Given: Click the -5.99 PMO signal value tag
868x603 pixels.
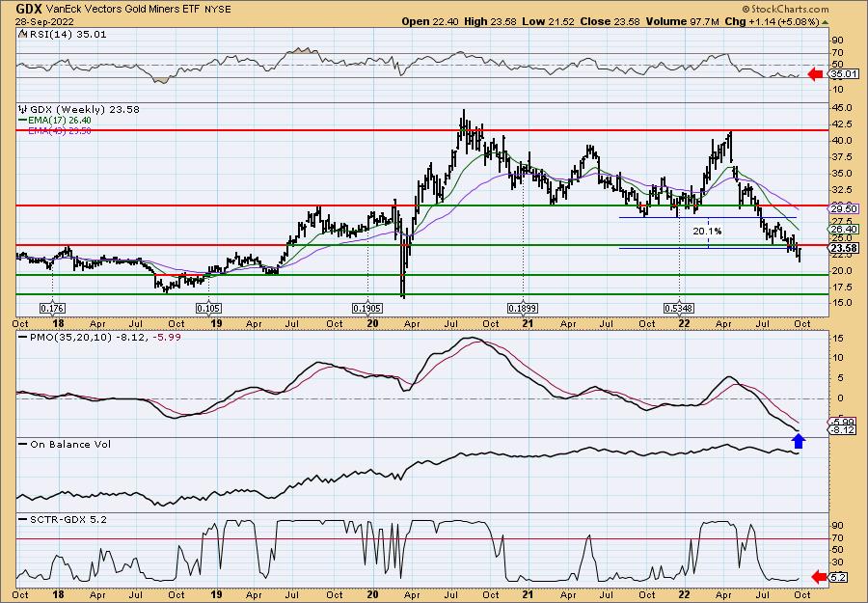Looking at the screenshot, I should (x=843, y=421).
